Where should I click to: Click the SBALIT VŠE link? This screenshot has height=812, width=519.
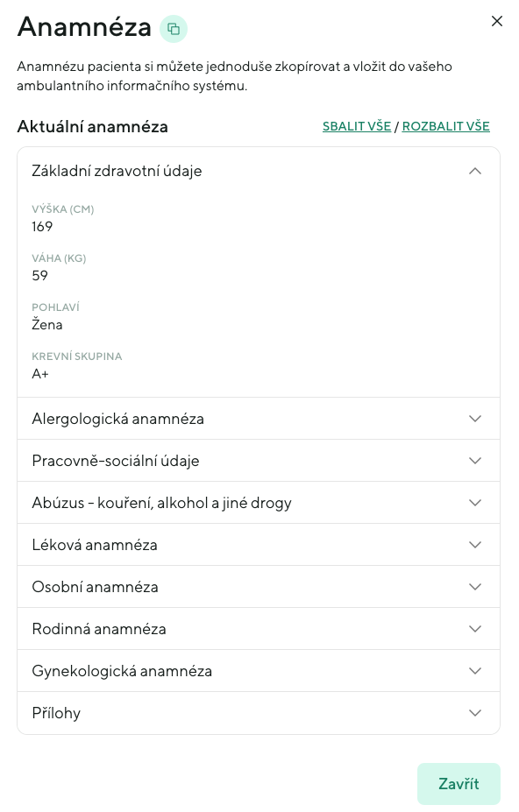[356, 126]
